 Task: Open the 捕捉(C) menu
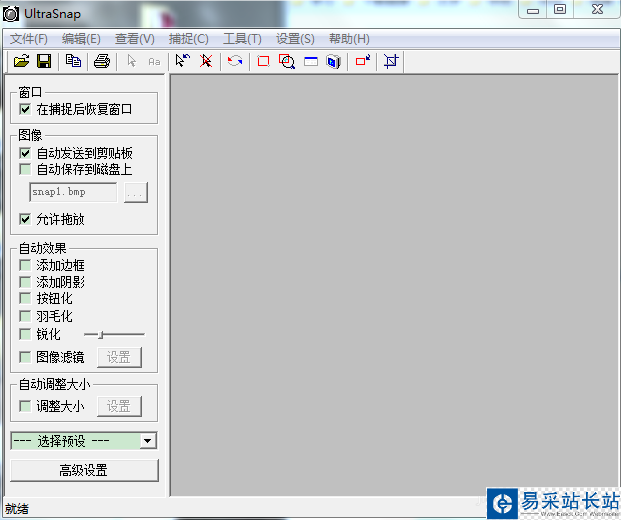click(189, 39)
